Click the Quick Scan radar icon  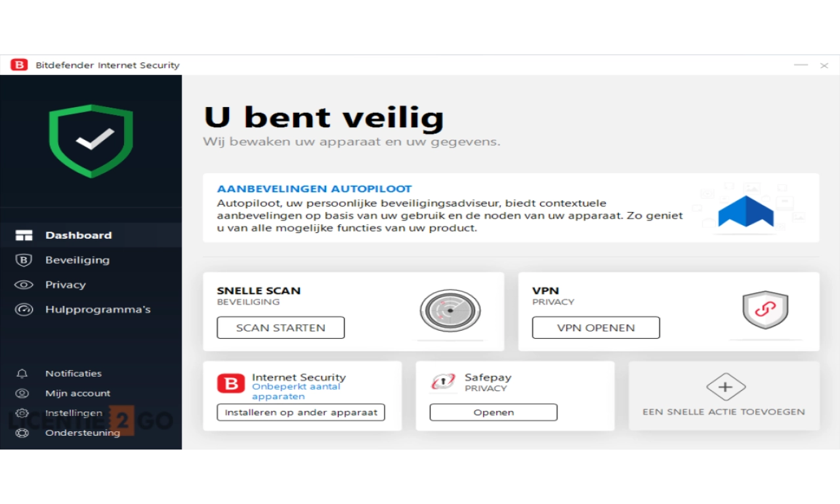pos(450,310)
